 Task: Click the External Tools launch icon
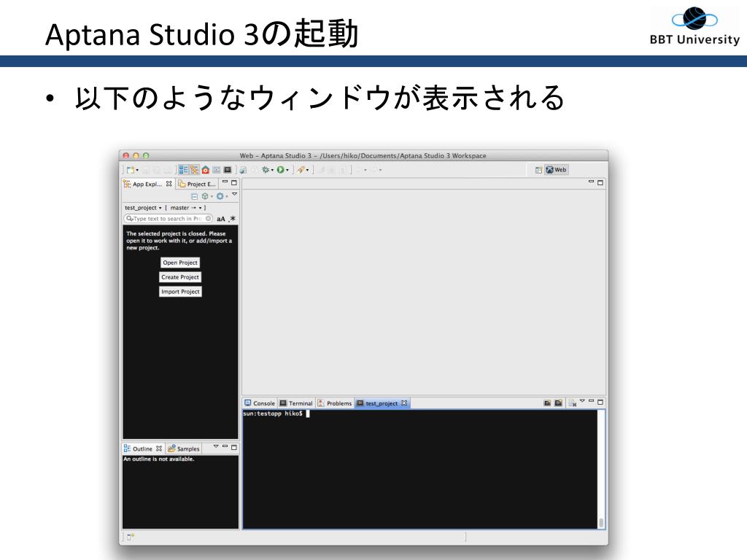point(301,170)
